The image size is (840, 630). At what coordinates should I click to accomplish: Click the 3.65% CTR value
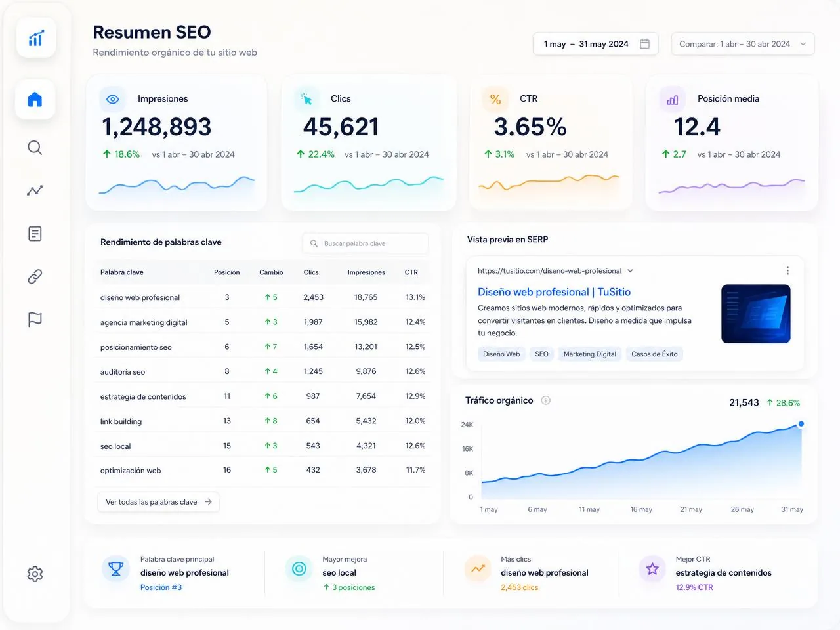[530, 127]
